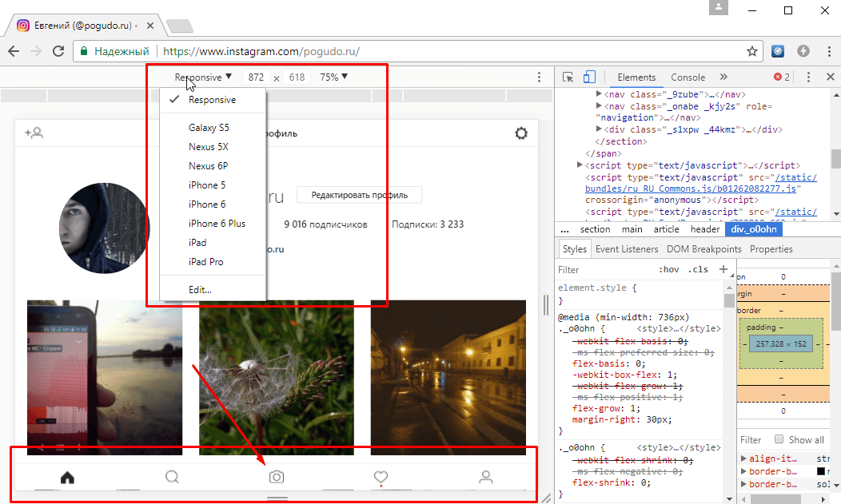
Task: Open device toolbar more options menu
Action: tap(539, 77)
